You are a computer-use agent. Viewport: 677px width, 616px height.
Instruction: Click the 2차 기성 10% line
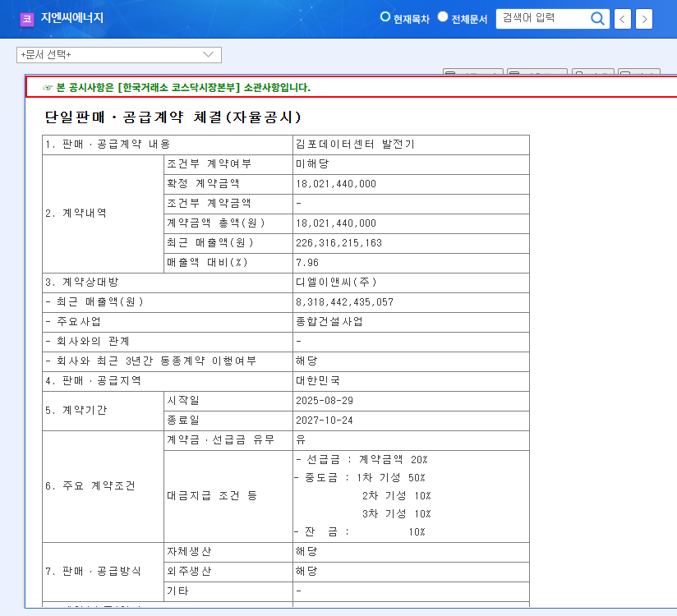(x=396, y=495)
